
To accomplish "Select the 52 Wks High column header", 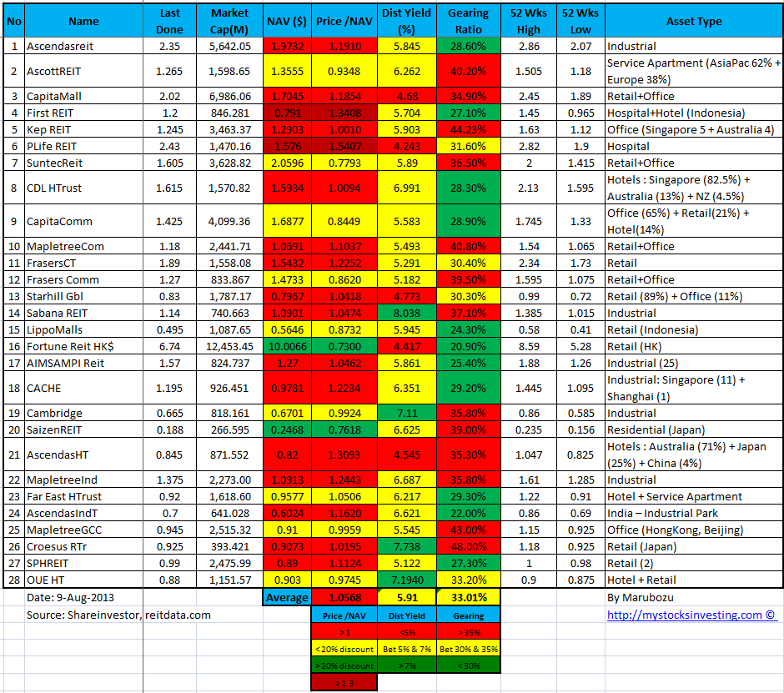I will (x=529, y=21).
